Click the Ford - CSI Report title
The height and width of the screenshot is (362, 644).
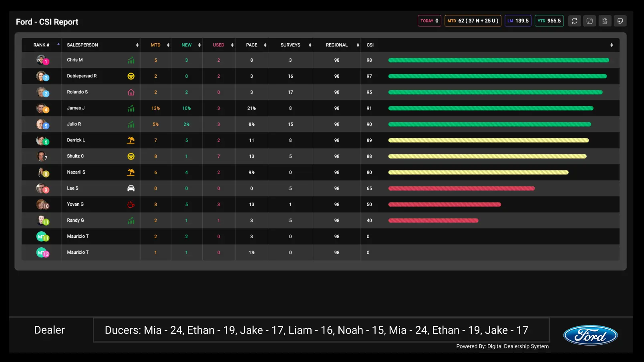(47, 22)
